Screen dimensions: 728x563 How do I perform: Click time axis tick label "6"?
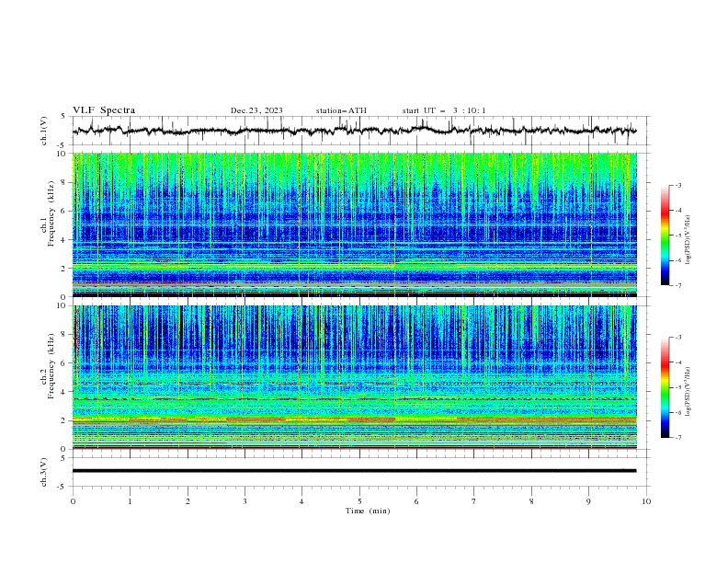416,501
